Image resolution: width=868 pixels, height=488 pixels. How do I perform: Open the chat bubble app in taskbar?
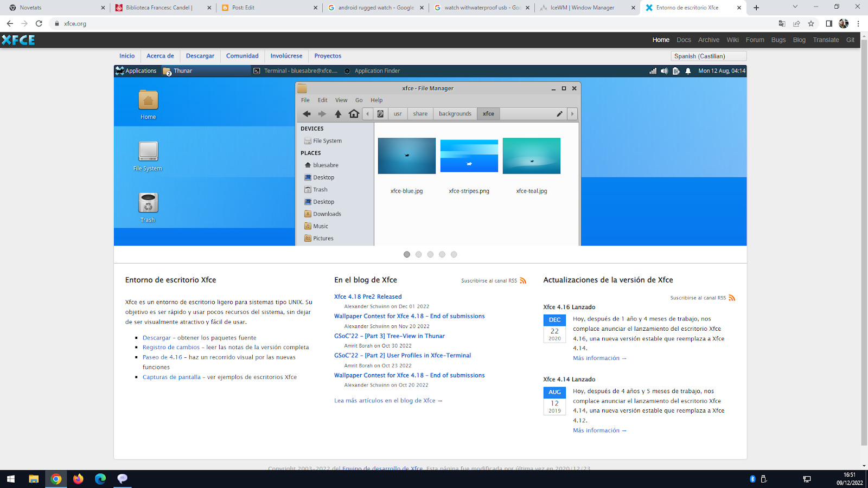123,479
